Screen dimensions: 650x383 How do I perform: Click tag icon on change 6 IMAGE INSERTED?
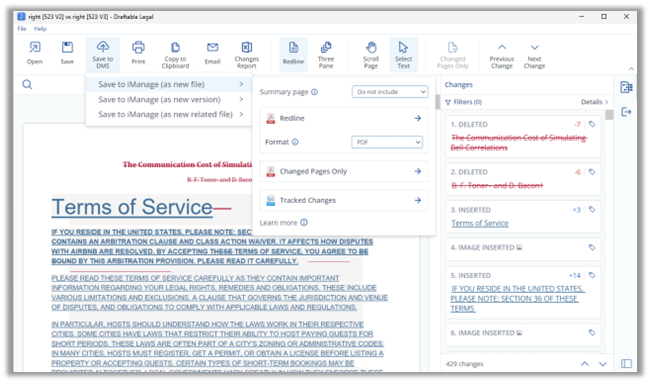(592, 332)
